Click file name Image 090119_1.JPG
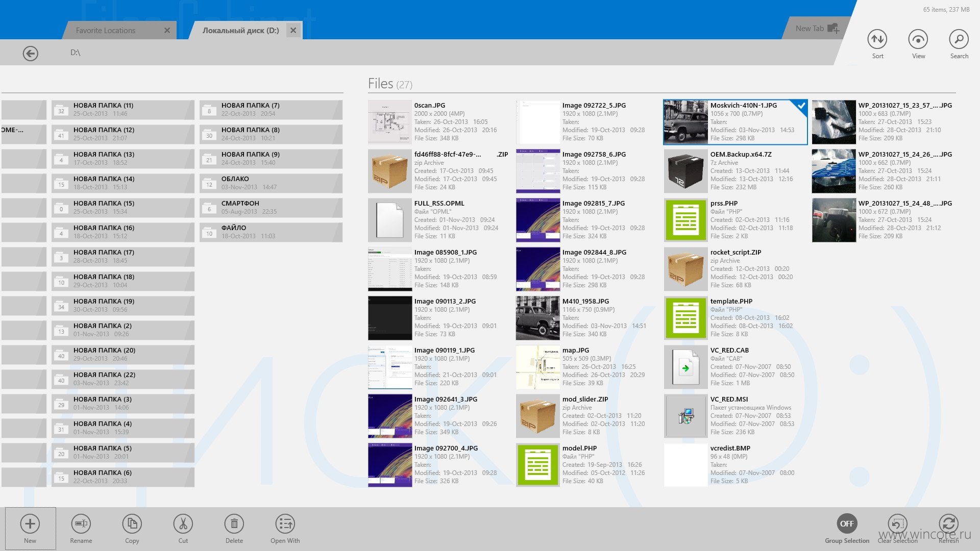The width and height of the screenshot is (980, 551). tap(445, 350)
